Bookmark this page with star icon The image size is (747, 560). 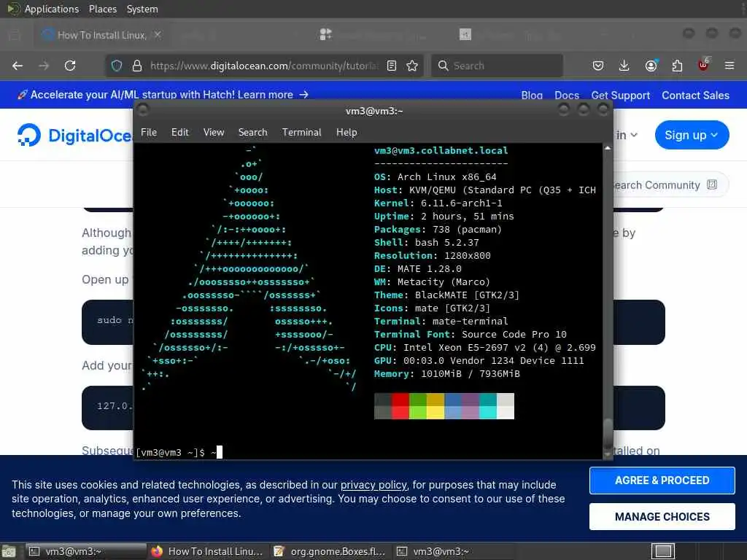412,66
